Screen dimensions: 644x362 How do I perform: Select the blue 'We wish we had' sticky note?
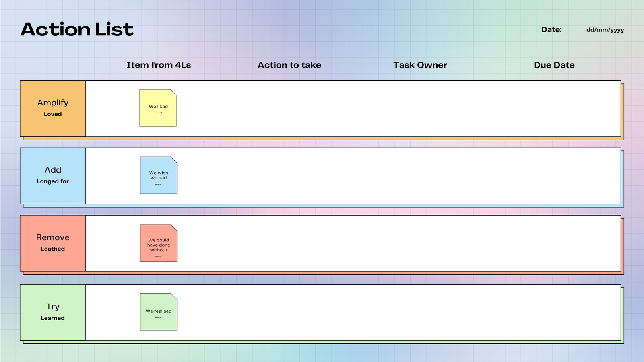click(x=159, y=175)
